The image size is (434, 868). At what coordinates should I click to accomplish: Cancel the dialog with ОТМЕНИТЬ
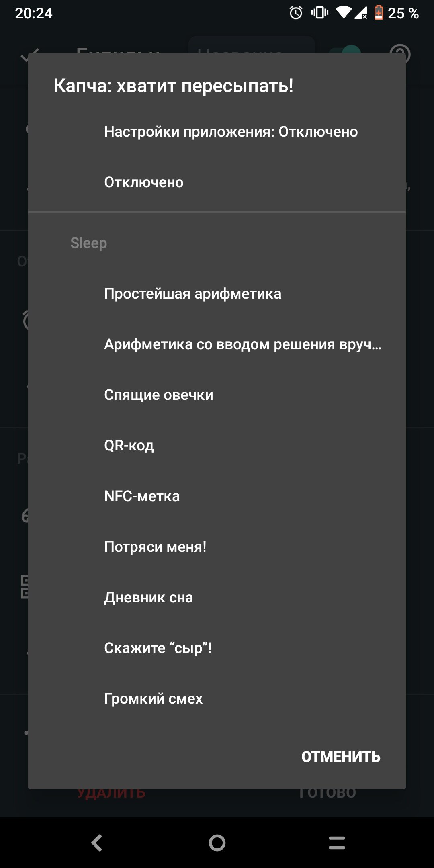[341, 757]
